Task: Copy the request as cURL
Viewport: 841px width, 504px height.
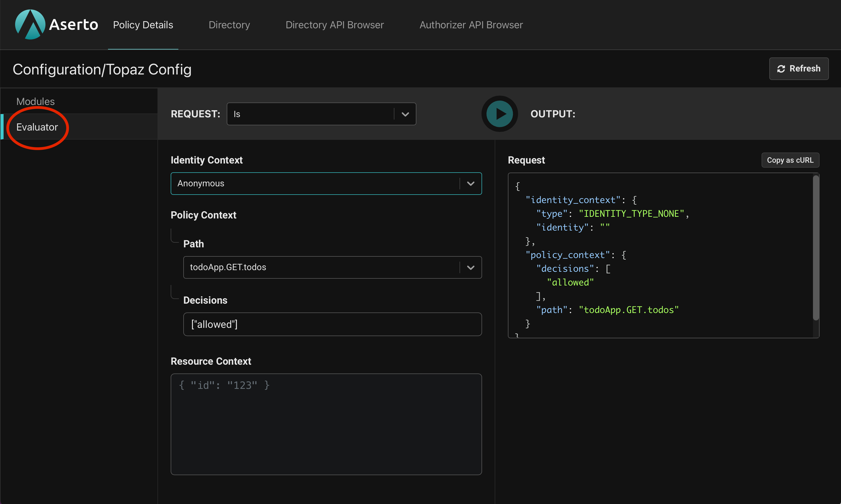Action: 790,160
